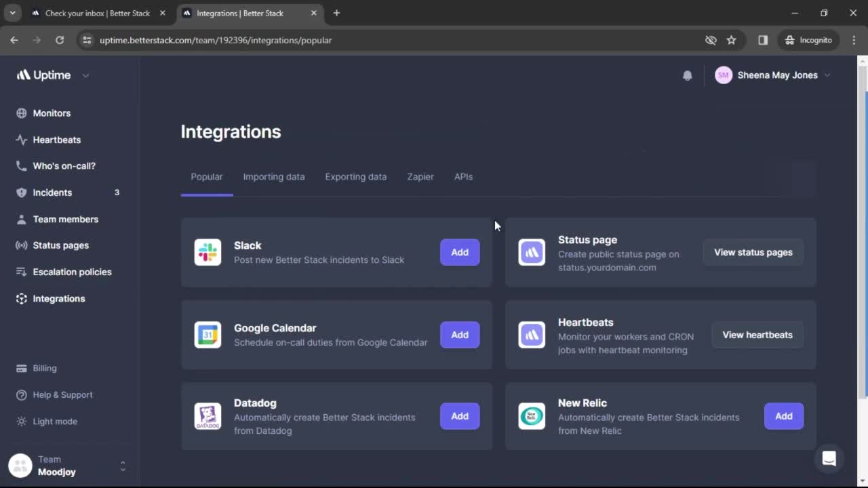Click View heartbeats button

(x=757, y=335)
